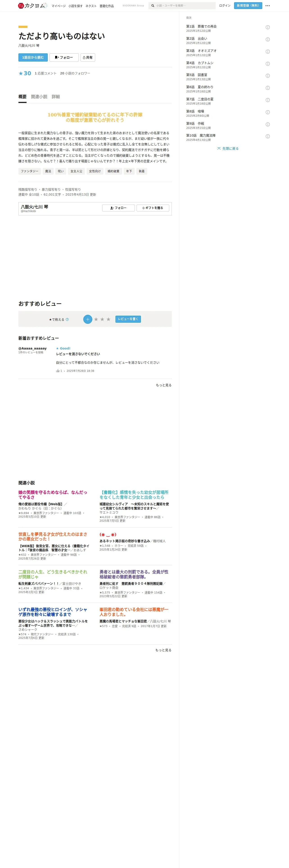The height and width of the screenshot is (868, 289).
Task: Select the third gray rating star
Action: (x=108, y=319)
